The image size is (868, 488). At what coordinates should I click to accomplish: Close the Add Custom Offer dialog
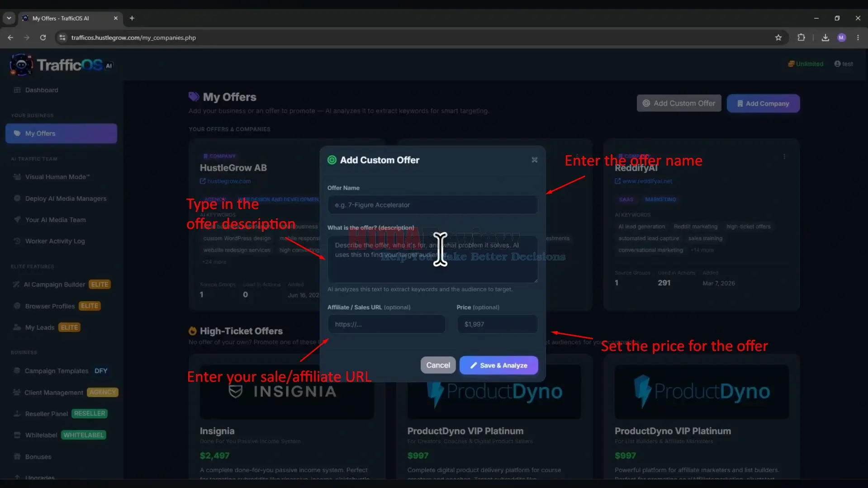click(x=534, y=160)
